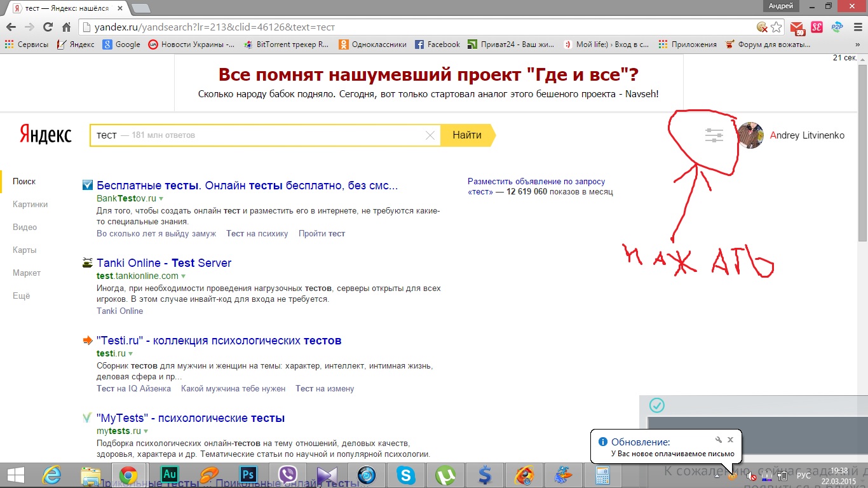The width and height of the screenshot is (868, 488).
Task: Open Во сколько лет я выйду замуж
Action: (x=156, y=234)
